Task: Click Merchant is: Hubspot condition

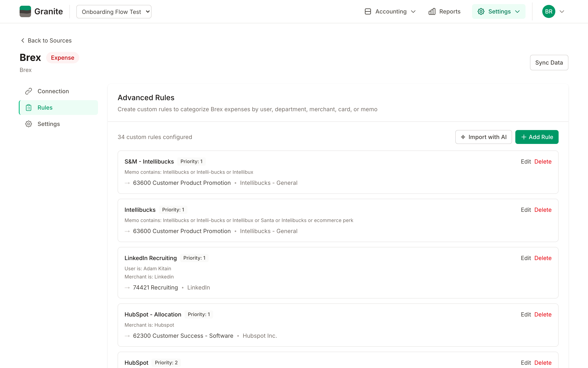Action: pos(149,325)
